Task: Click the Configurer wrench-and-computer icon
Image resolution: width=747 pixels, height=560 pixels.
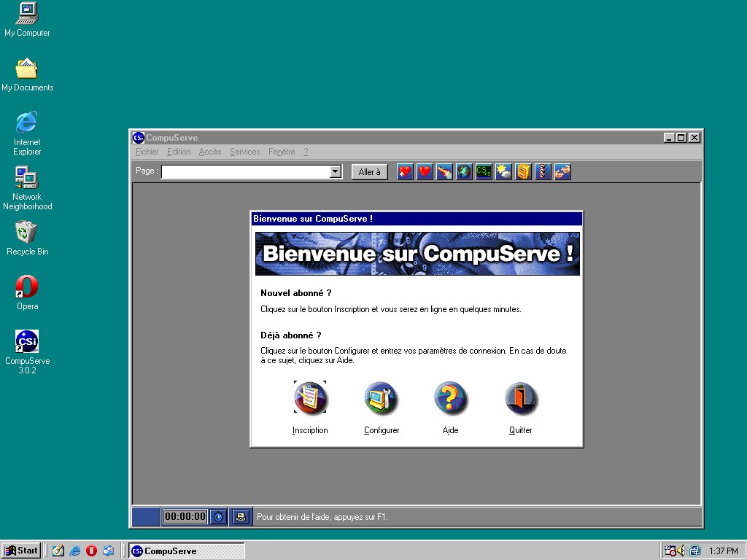Action: click(381, 397)
